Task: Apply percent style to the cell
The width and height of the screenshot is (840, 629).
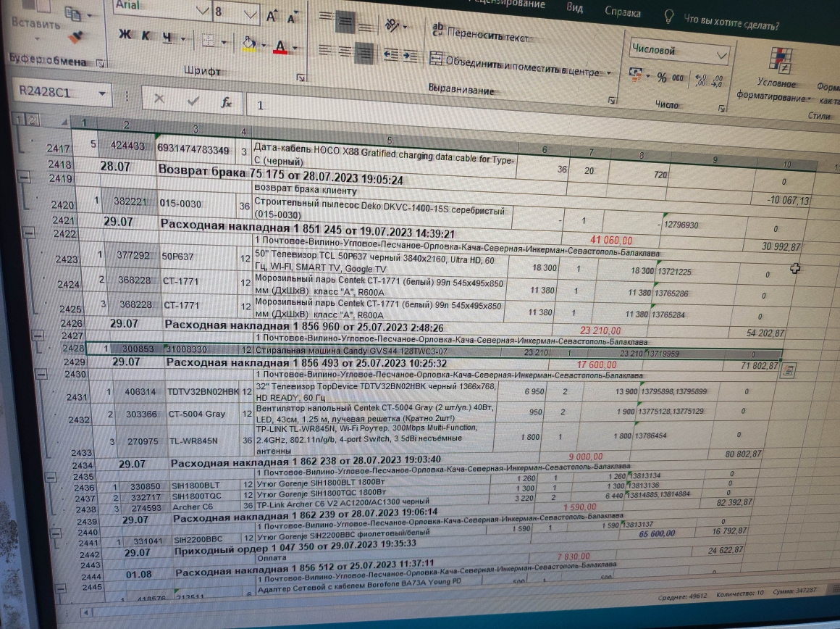Action: pos(662,78)
